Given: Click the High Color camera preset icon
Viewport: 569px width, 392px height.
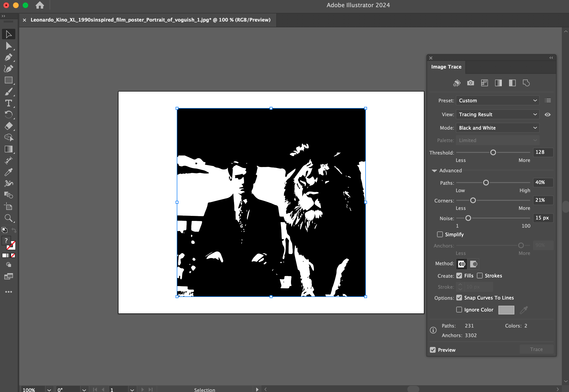Looking at the screenshot, I should tap(470, 83).
